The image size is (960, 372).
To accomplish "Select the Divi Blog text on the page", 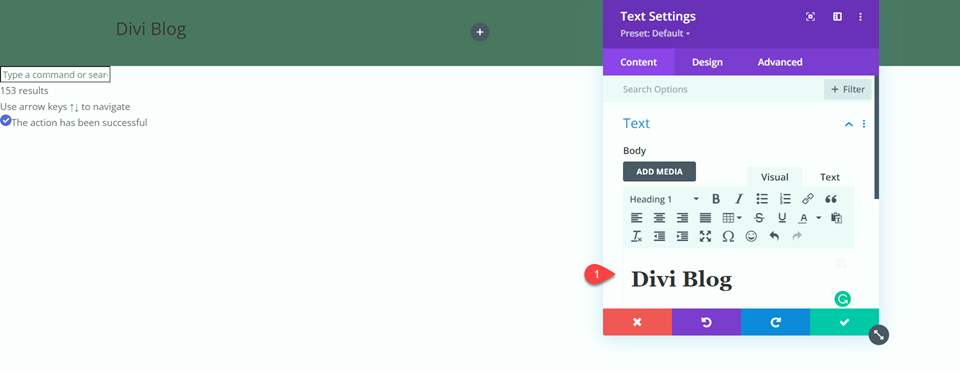I will click(151, 29).
